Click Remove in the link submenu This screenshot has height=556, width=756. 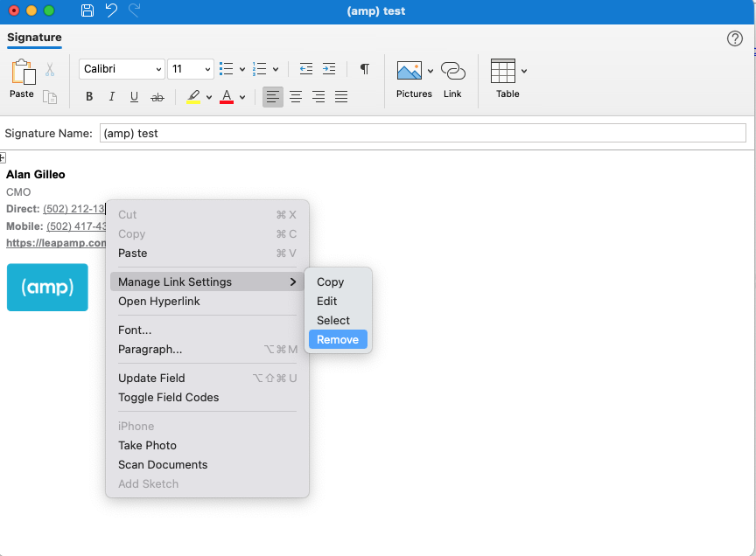[338, 340]
